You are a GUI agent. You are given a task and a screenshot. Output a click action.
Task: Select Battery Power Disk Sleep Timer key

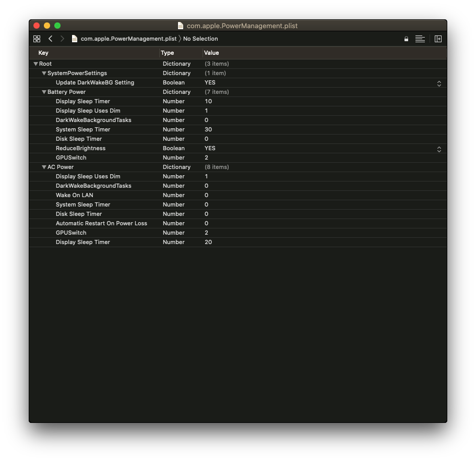79,139
